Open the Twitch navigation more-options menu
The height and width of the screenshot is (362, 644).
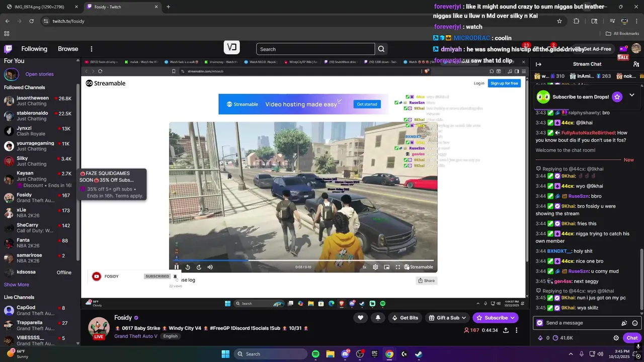91,49
